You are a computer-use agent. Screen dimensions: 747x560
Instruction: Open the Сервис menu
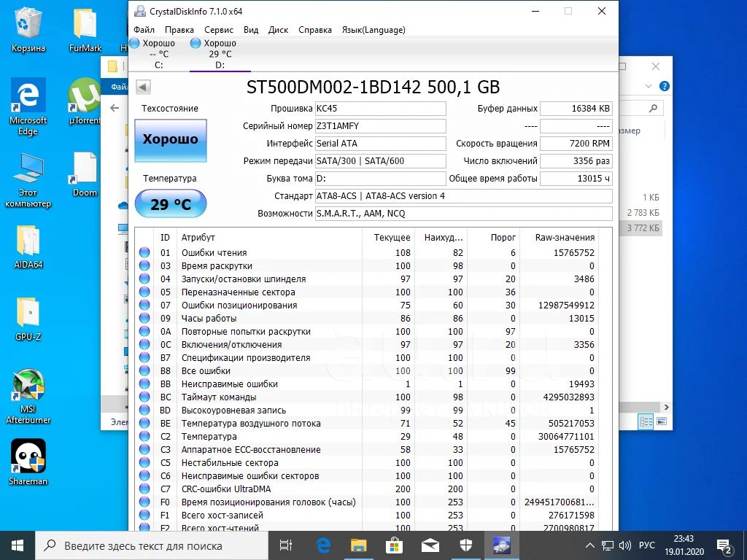pos(219,29)
